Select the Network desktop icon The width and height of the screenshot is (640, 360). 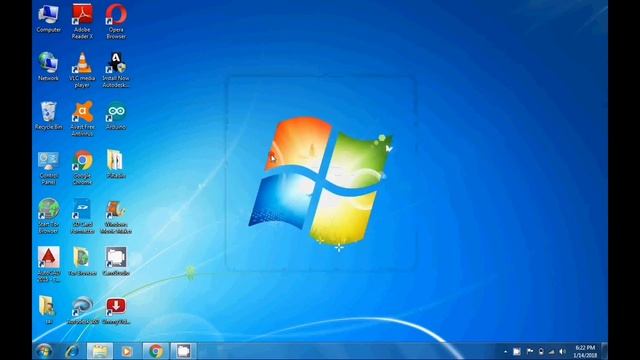pos(48,67)
